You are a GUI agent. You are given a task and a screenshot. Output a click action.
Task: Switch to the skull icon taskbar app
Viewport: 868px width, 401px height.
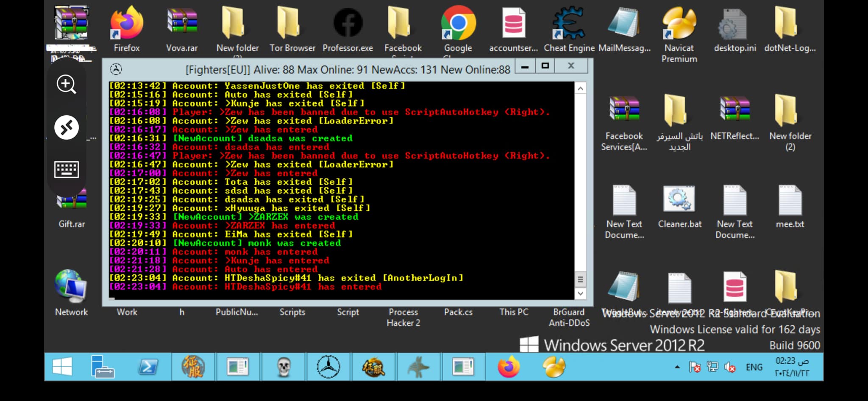(284, 367)
